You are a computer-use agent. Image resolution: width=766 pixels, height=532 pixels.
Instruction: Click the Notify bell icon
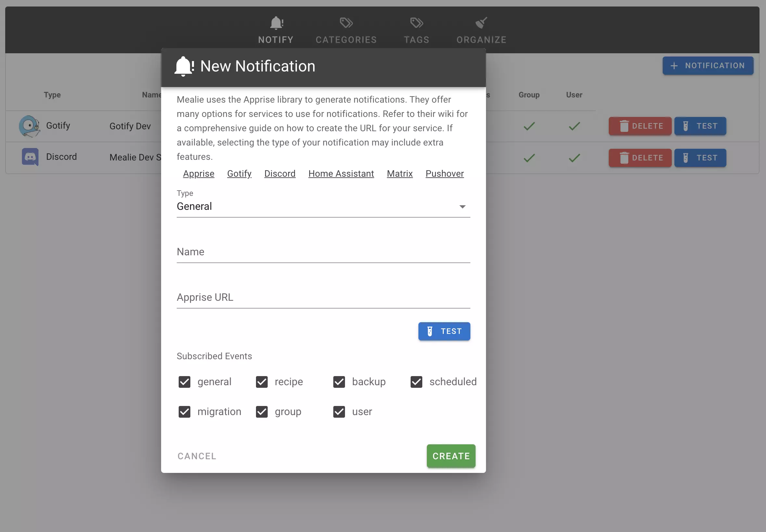(276, 23)
